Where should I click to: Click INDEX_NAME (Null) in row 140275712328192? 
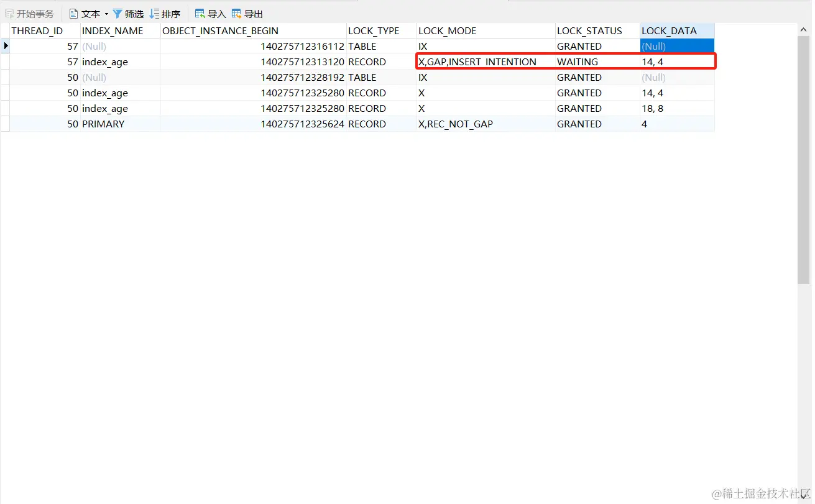(x=121, y=77)
